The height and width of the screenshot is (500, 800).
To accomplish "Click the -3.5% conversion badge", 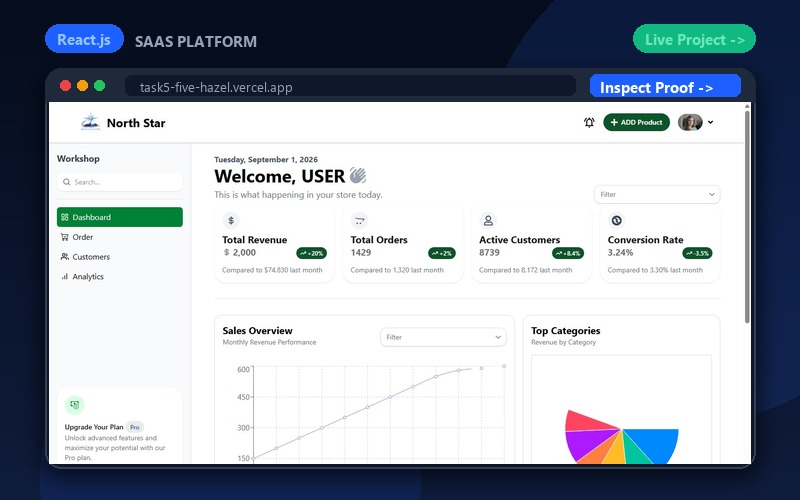I will pos(697,253).
